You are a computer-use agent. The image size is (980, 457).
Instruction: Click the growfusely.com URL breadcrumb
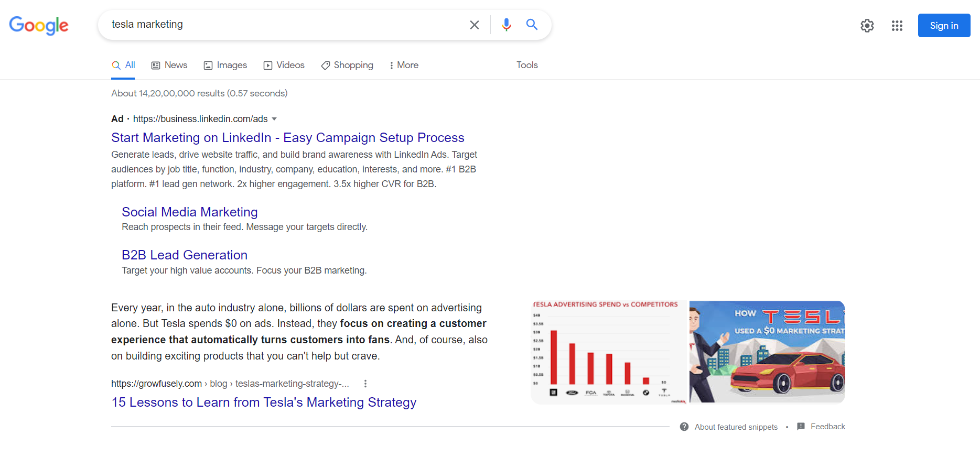[230, 384]
